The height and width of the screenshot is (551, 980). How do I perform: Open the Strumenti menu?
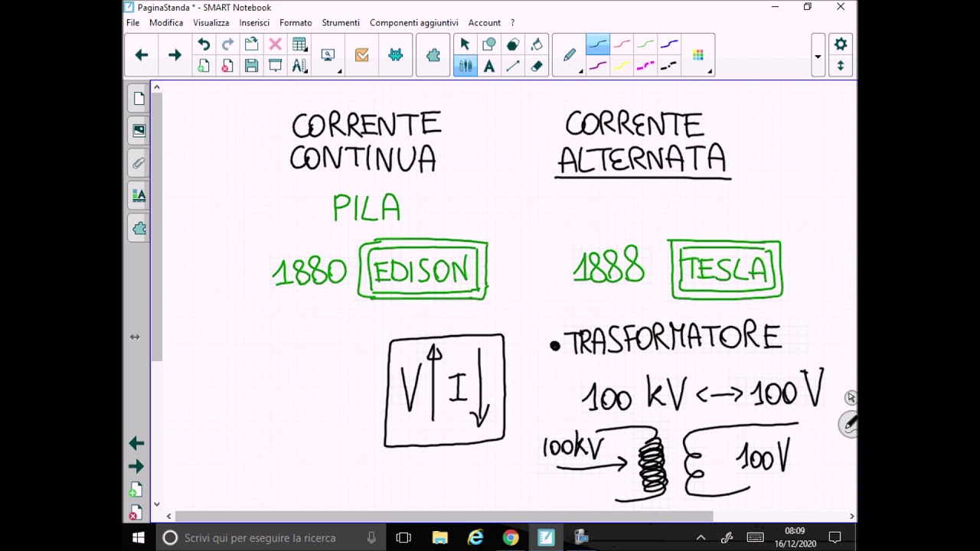[341, 23]
